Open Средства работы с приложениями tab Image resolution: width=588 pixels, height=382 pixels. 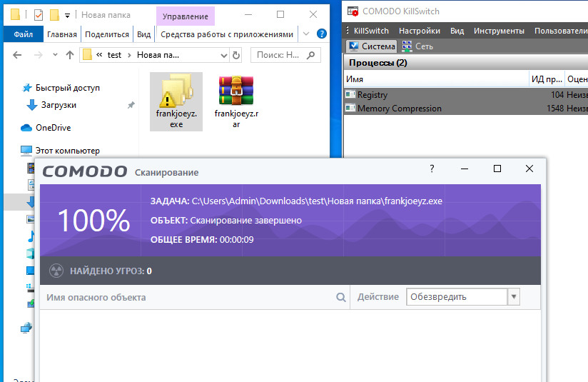[x=227, y=34]
